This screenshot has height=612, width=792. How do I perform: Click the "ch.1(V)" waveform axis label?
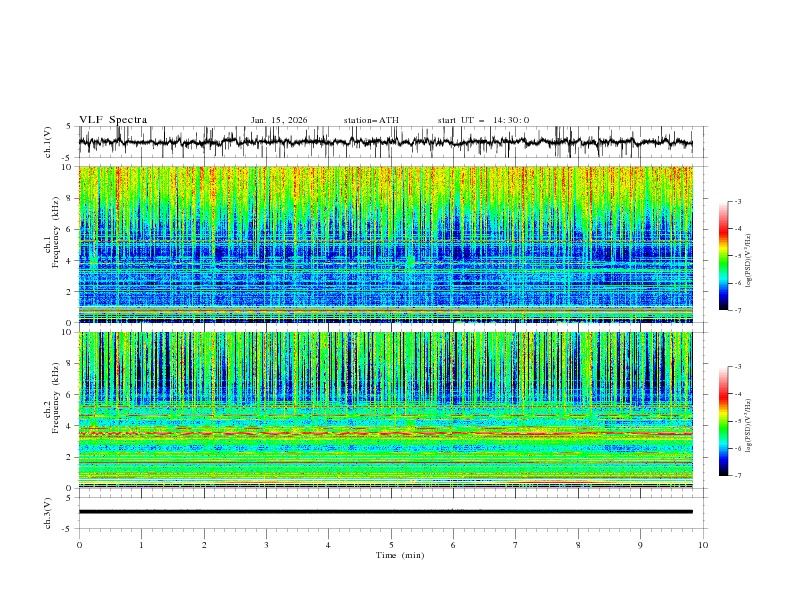48,142
